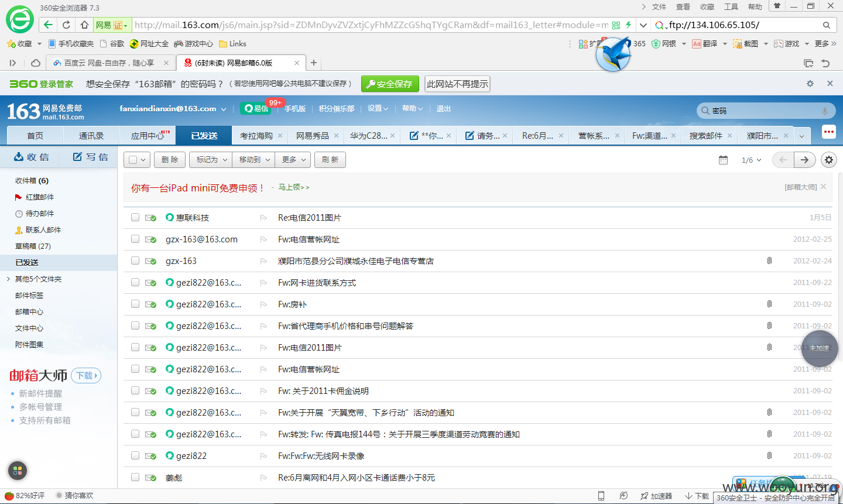843x504 pixels.
Task: Click the browser address bar
Action: [371, 25]
